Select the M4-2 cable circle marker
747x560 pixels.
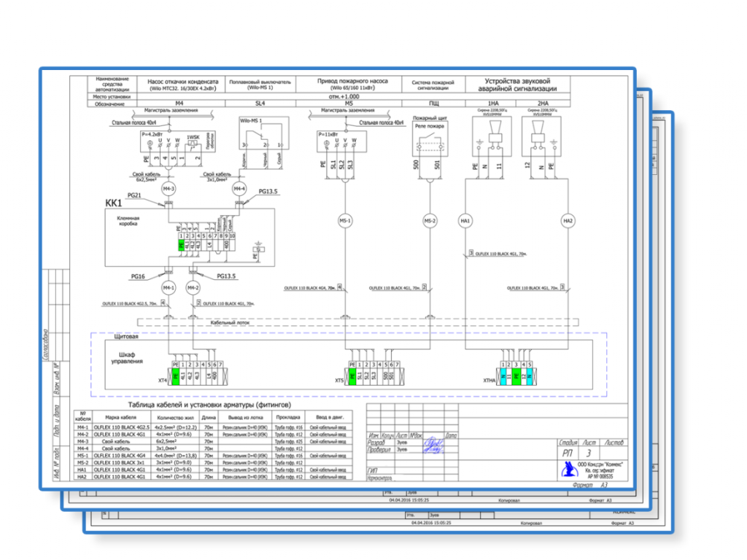193,287
